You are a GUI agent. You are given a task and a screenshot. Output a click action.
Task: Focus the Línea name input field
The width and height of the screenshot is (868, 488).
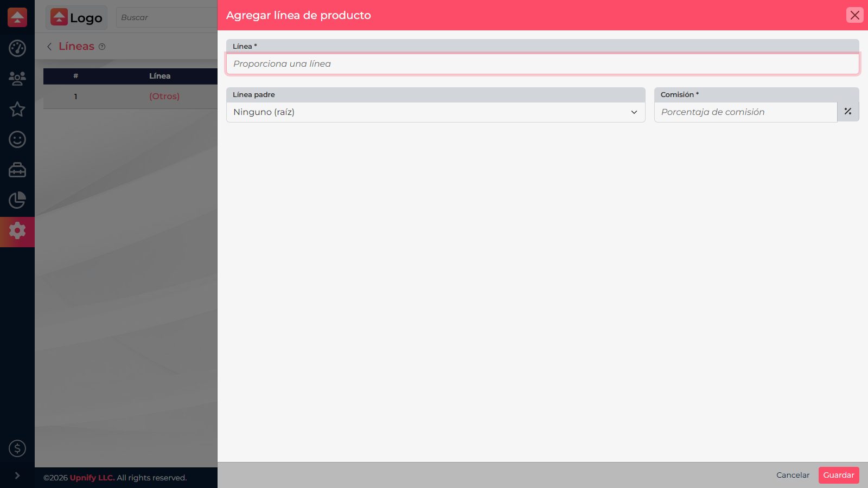coord(542,63)
